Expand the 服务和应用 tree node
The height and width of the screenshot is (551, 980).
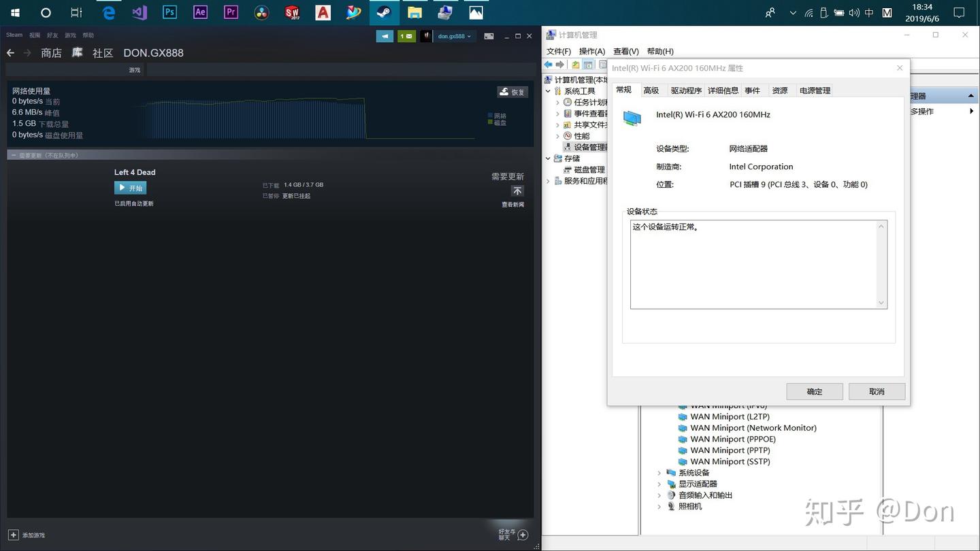click(548, 181)
